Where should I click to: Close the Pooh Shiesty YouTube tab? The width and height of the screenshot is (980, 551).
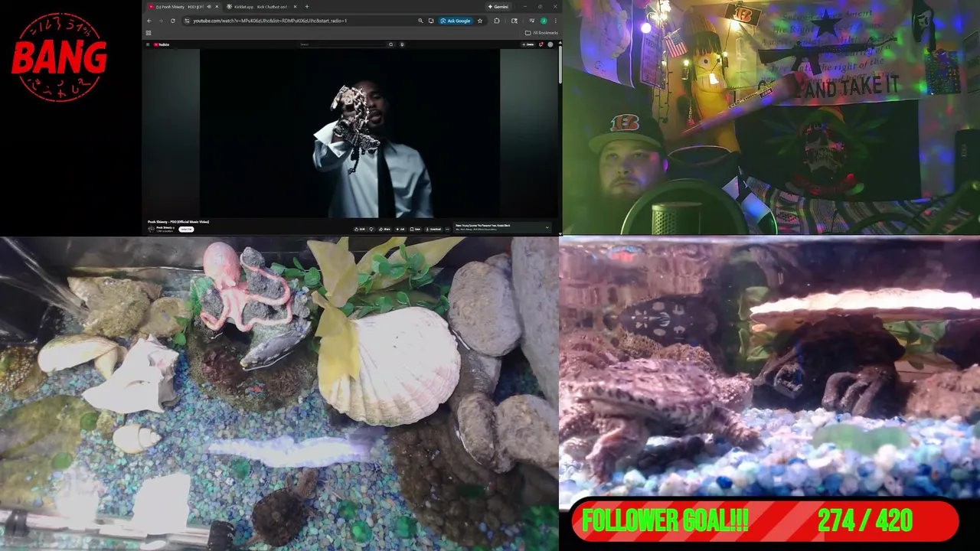click(x=217, y=7)
